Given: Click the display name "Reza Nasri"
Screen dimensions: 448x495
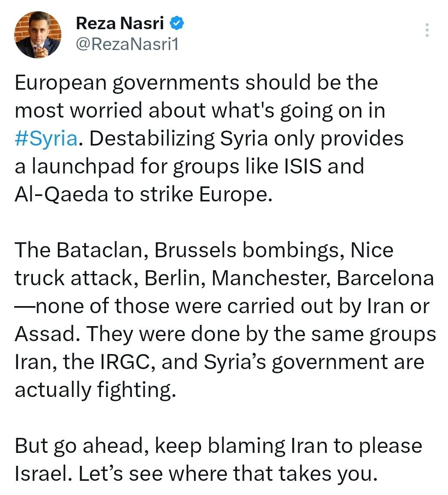Looking at the screenshot, I should [x=120, y=24].
